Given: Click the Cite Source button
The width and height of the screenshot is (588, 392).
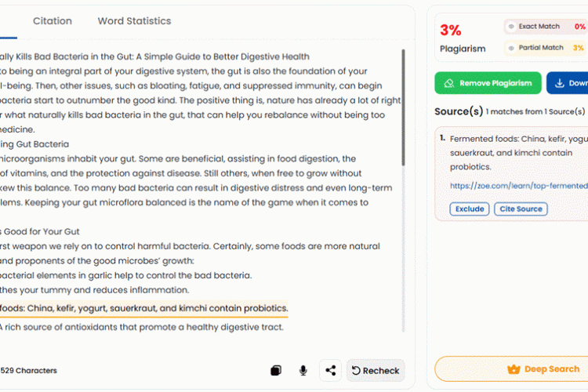Looking at the screenshot, I should [x=521, y=209].
